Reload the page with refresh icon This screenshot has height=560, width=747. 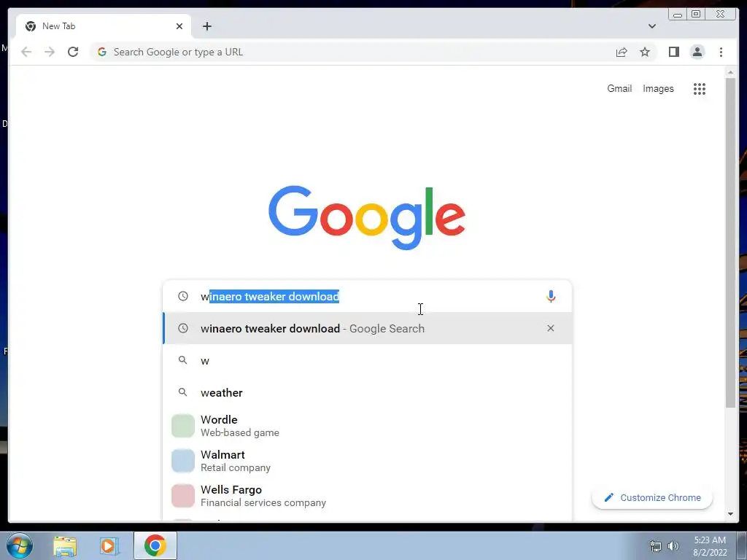point(73,52)
